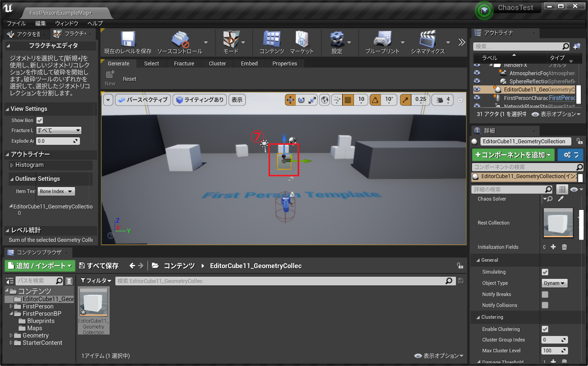
Task: Click the save search icon in content browser
Action: 460,281
